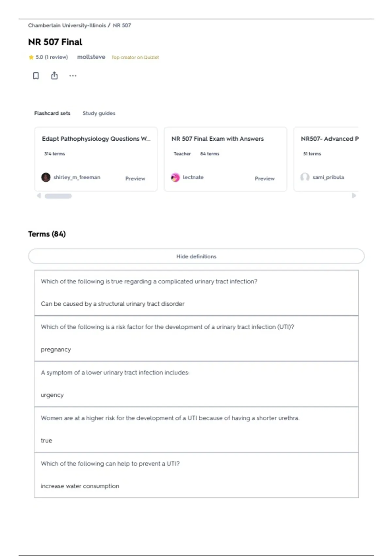Click the yellow star rating icon
Image resolution: width=392 pixels, height=556 pixels.
(31, 57)
